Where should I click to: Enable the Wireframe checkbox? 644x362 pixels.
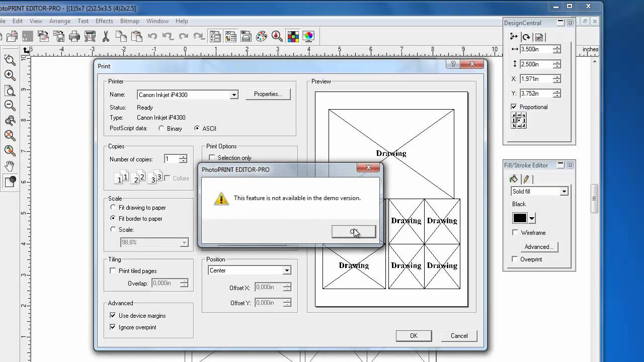click(x=515, y=233)
